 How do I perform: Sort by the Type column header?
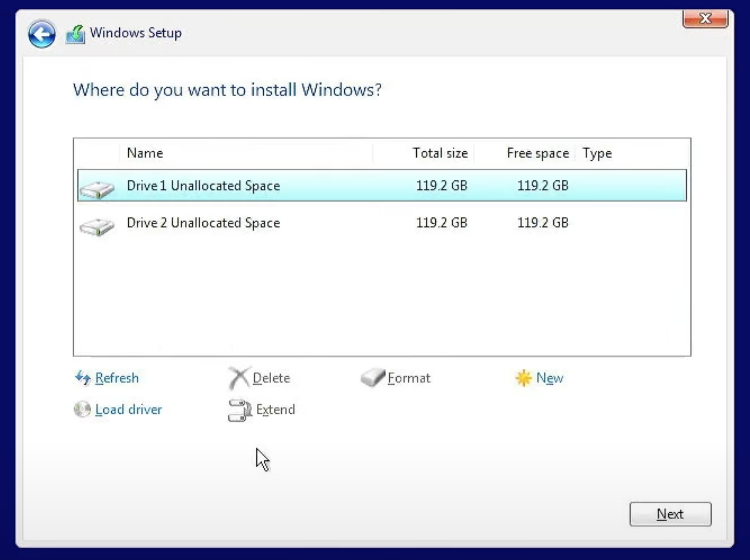597,153
